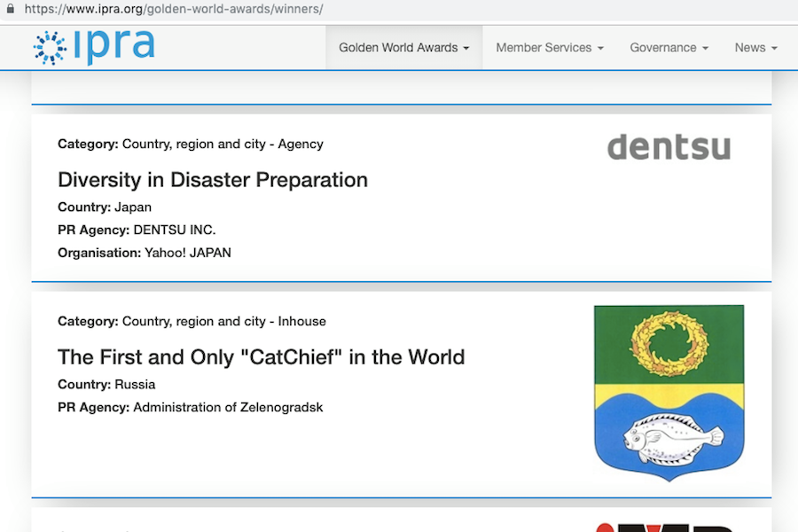Image resolution: width=798 pixels, height=532 pixels.
Task: Click the golden wreath on the coat of arms
Action: tap(669, 343)
